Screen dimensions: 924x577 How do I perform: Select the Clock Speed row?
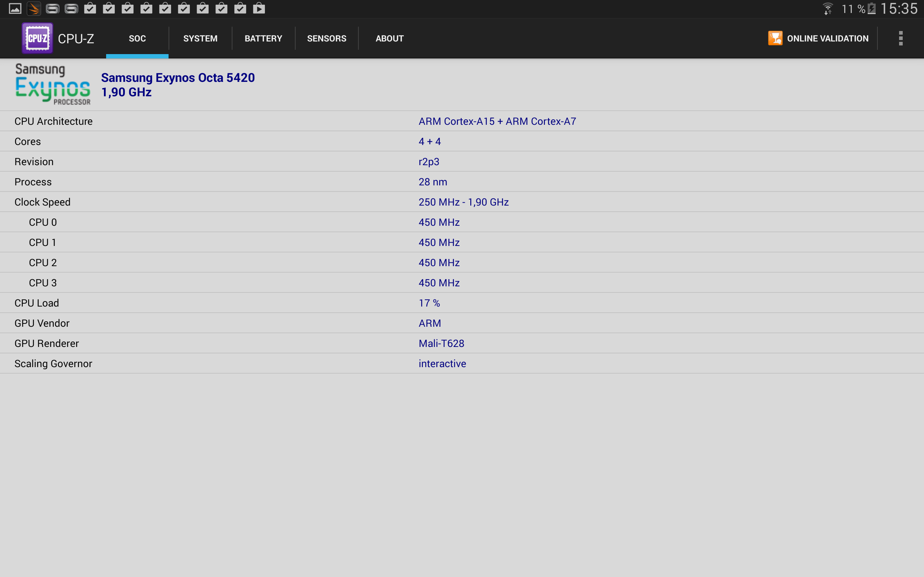(462, 202)
